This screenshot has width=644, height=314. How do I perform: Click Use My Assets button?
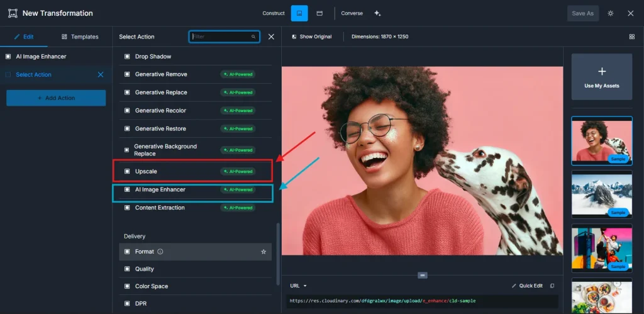(602, 77)
